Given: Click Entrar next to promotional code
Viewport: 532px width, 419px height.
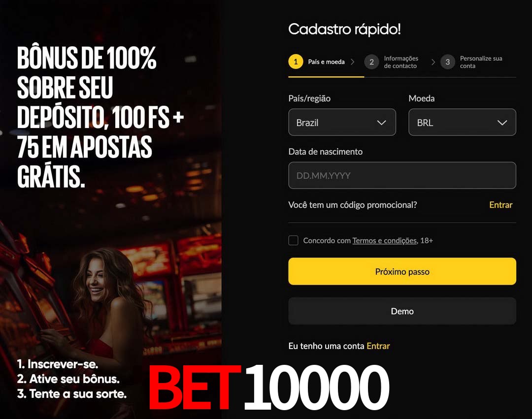Looking at the screenshot, I should [501, 205].
